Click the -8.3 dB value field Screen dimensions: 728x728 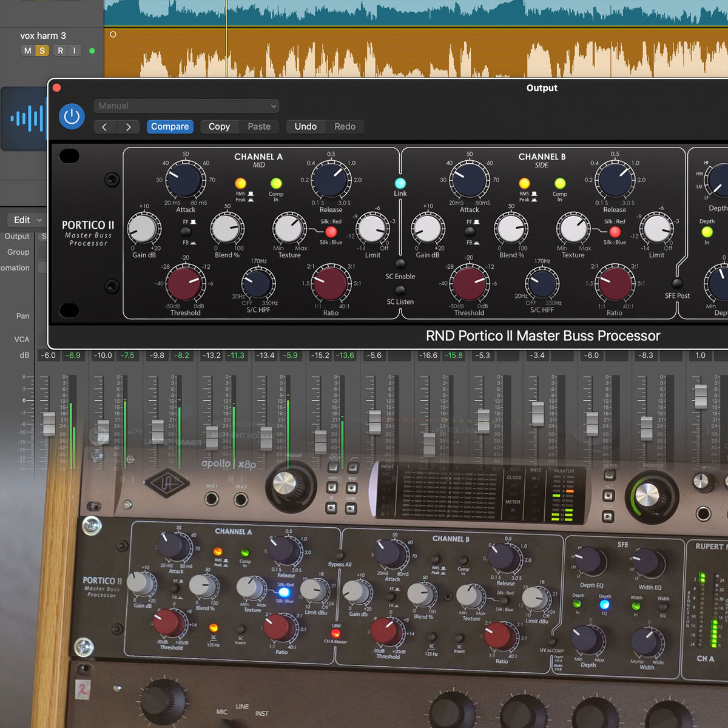[646, 356]
